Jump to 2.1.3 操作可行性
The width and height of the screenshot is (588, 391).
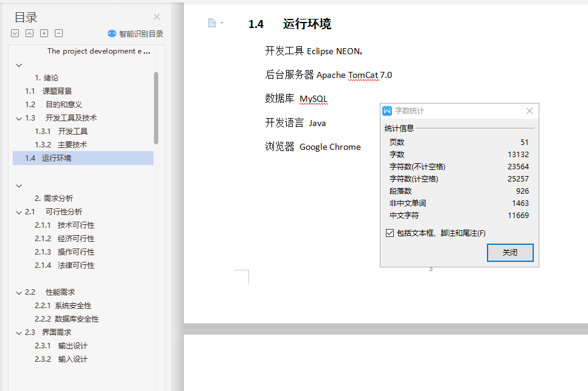pyautogui.click(x=65, y=252)
